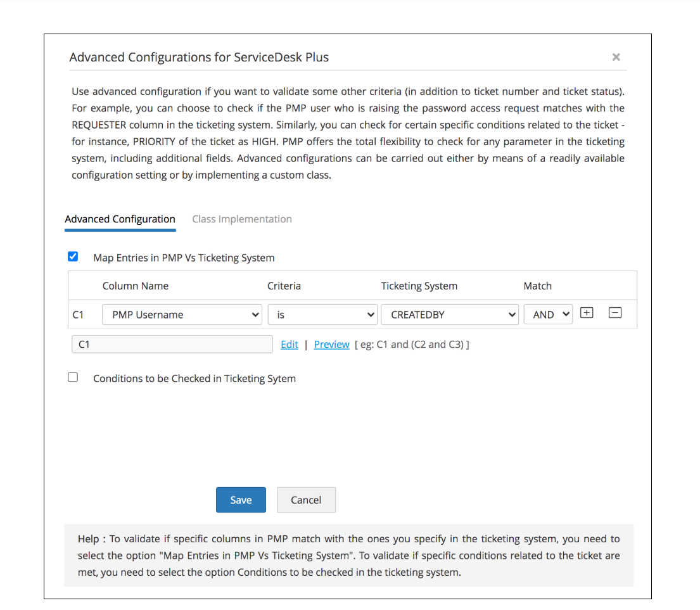The image size is (700, 610).
Task: Open the PMP Username column dropdown
Action: coord(182,315)
